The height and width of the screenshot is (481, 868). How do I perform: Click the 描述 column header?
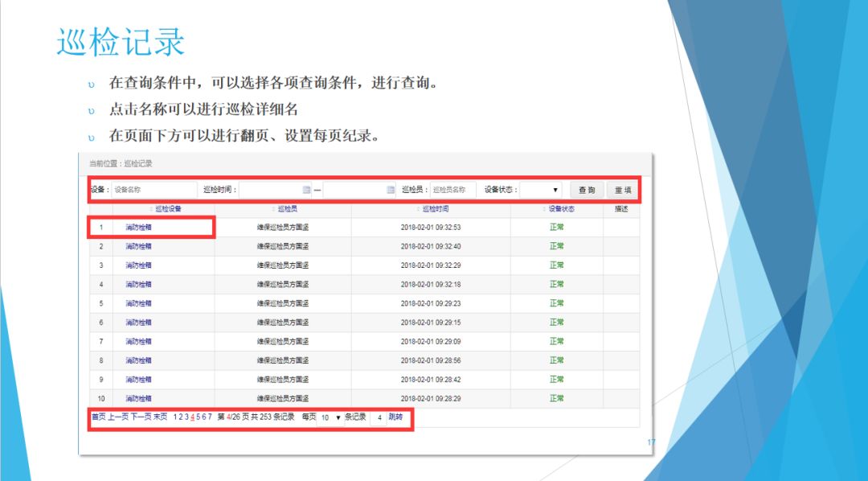(x=621, y=209)
